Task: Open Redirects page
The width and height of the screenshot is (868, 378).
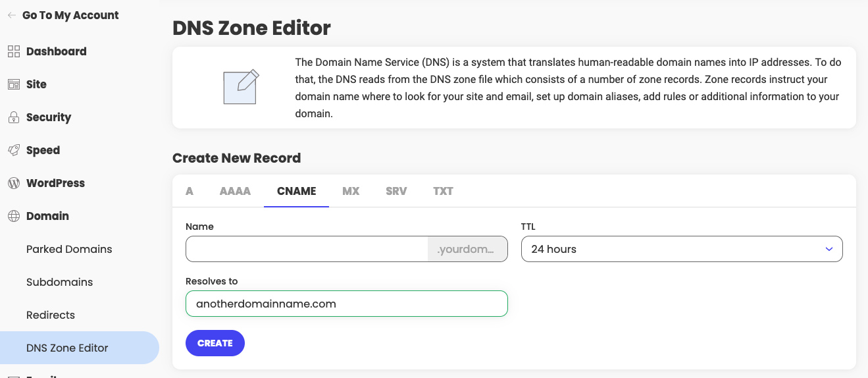Action: [x=51, y=315]
